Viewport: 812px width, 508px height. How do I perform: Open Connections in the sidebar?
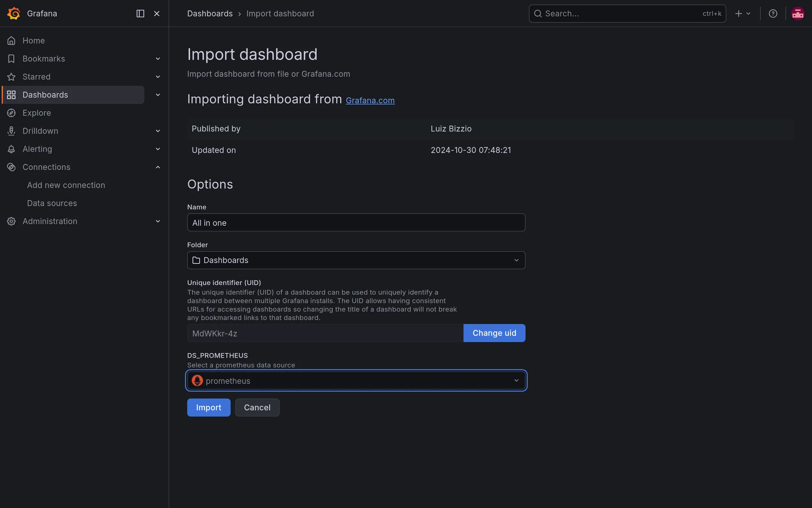coord(46,167)
